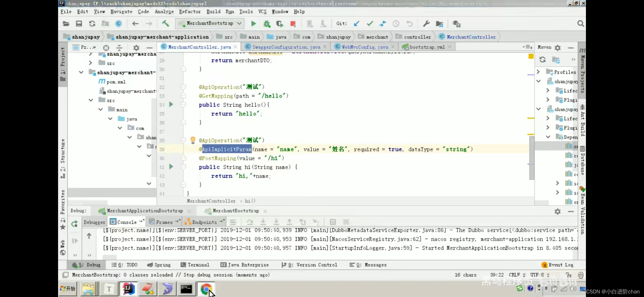
Task: Open the TODO tool window
Action: point(124,265)
